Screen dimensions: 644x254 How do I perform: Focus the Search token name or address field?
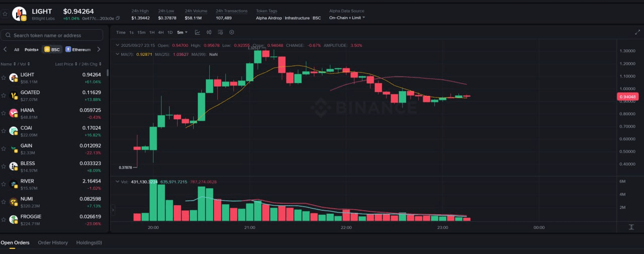[x=52, y=35]
